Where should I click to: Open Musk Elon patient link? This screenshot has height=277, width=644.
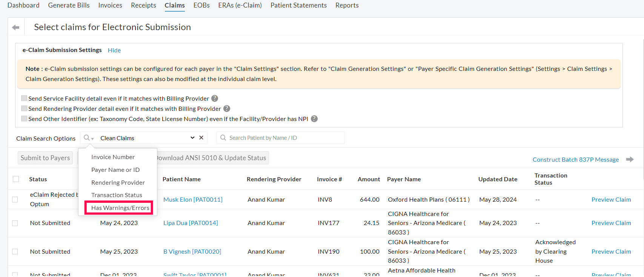point(193,200)
